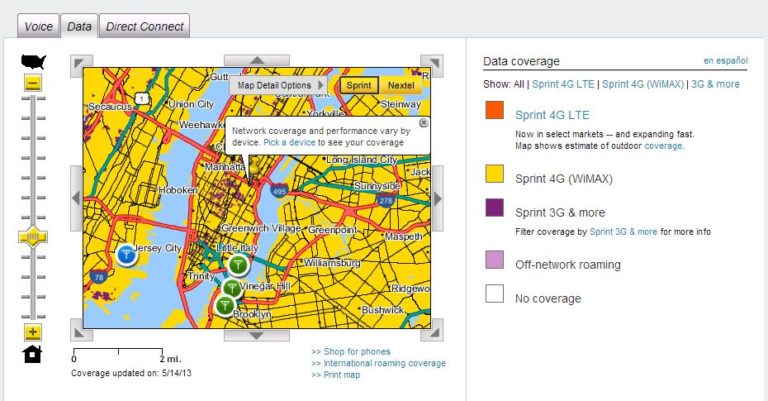Image resolution: width=768 pixels, height=401 pixels.
Task: Close the network coverage info popup
Action: click(x=423, y=123)
